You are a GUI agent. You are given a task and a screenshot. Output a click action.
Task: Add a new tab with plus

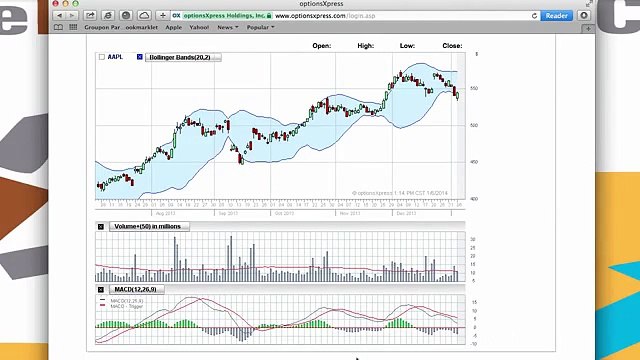pyautogui.click(x=588, y=29)
